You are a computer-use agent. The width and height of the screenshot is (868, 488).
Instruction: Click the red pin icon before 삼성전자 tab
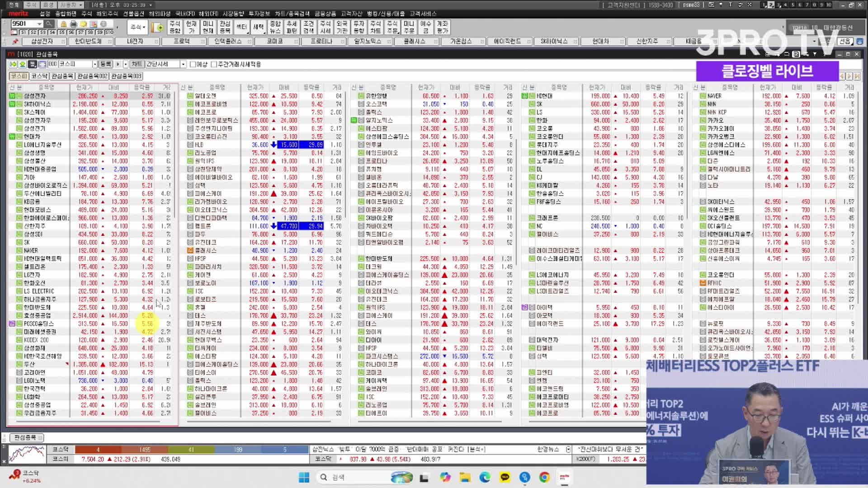(15, 41)
